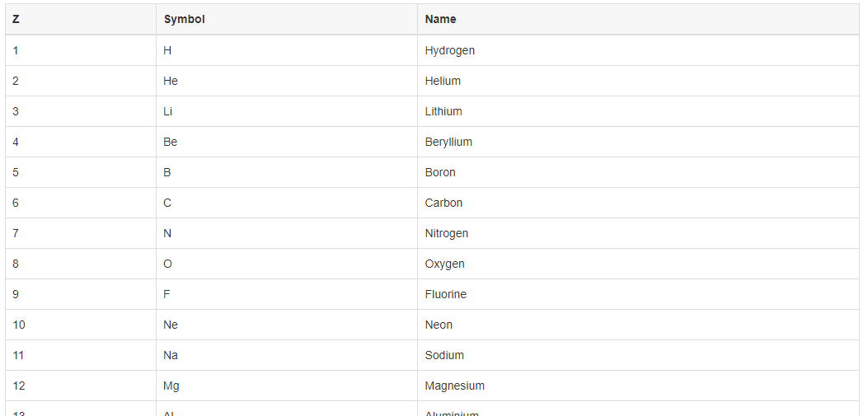Image resolution: width=868 pixels, height=416 pixels.
Task: Click the Magnesium name cell
Action: (454, 386)
